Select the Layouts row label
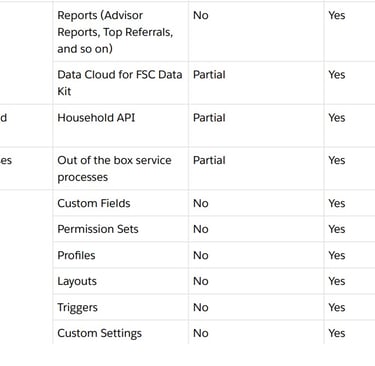This screenshot has height=366, width=375. coord(77,281)
